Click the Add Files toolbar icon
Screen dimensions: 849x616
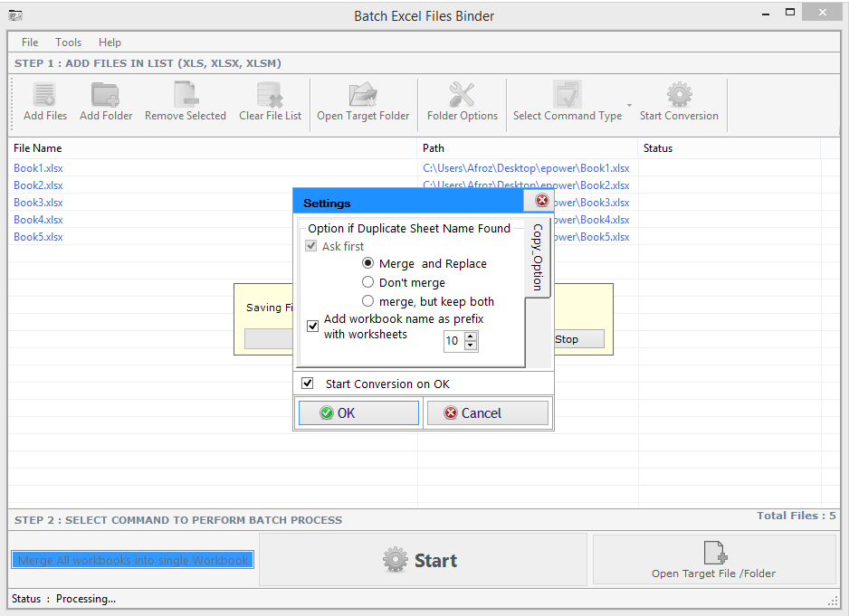pyautogui.click(x=45, y=95)
